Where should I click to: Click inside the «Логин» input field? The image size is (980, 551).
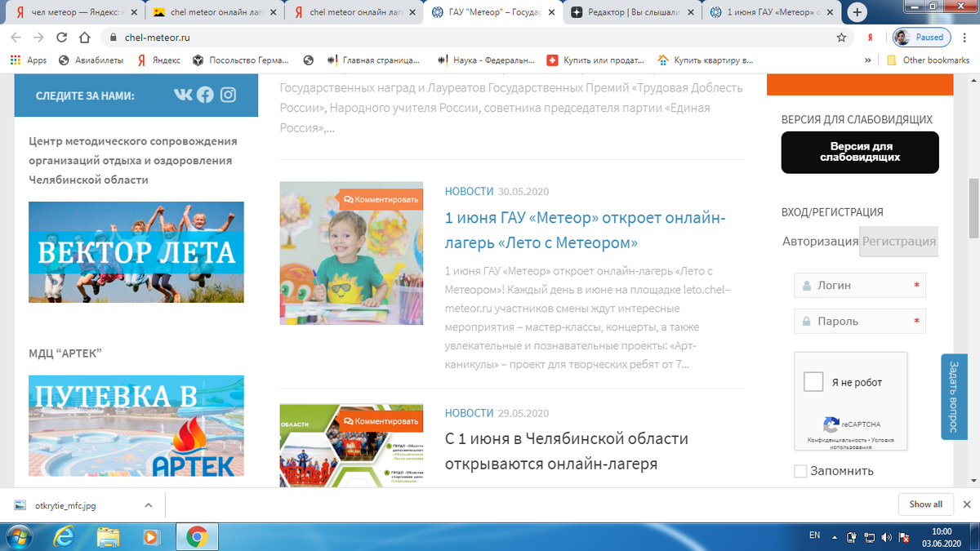857,285
